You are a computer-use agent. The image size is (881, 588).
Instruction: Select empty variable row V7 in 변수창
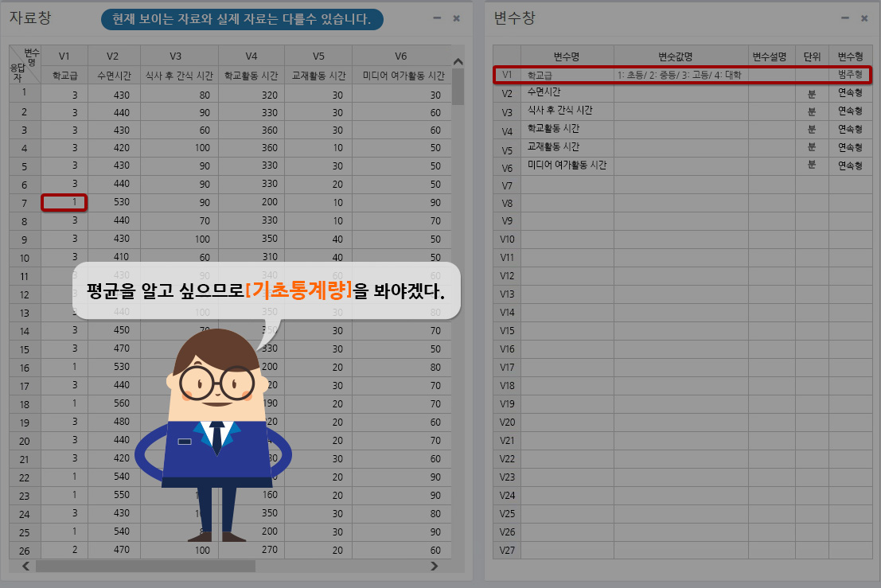(x=682, y=185)
